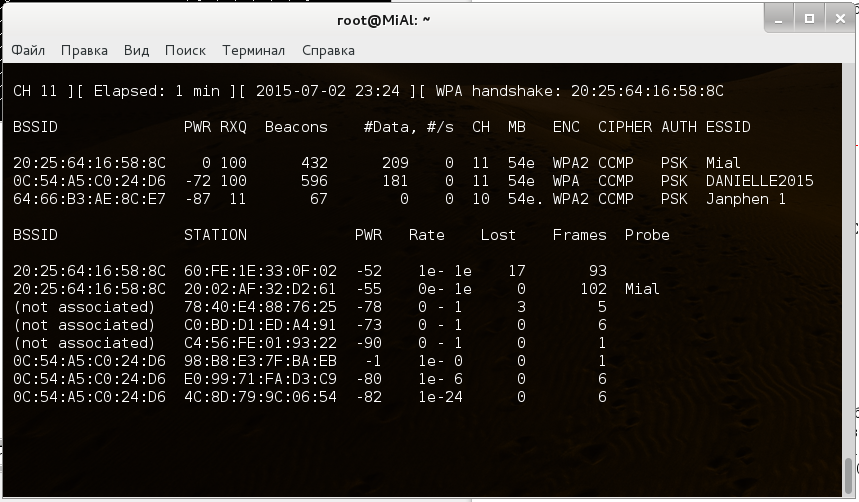
Task: Click the Probe column header
Action: pos(647,235)
